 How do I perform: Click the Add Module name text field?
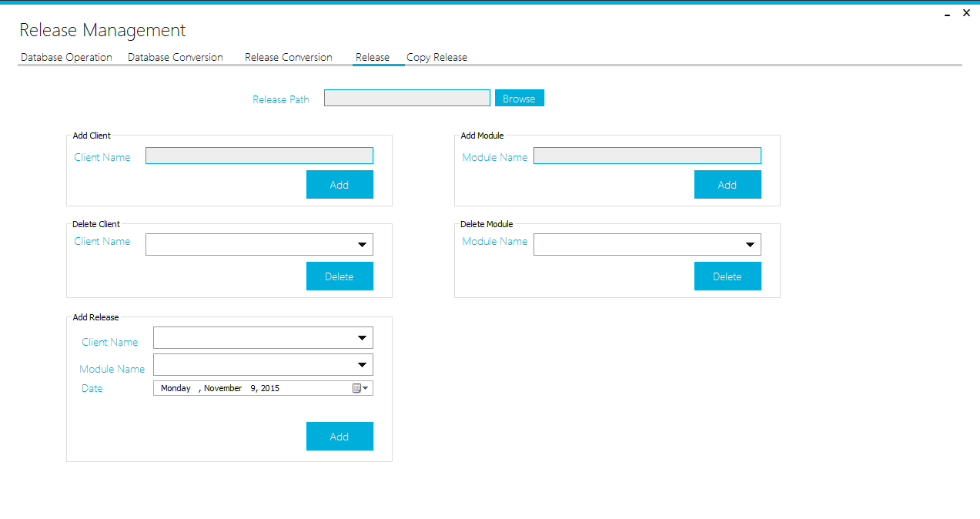tap(647, 156)
